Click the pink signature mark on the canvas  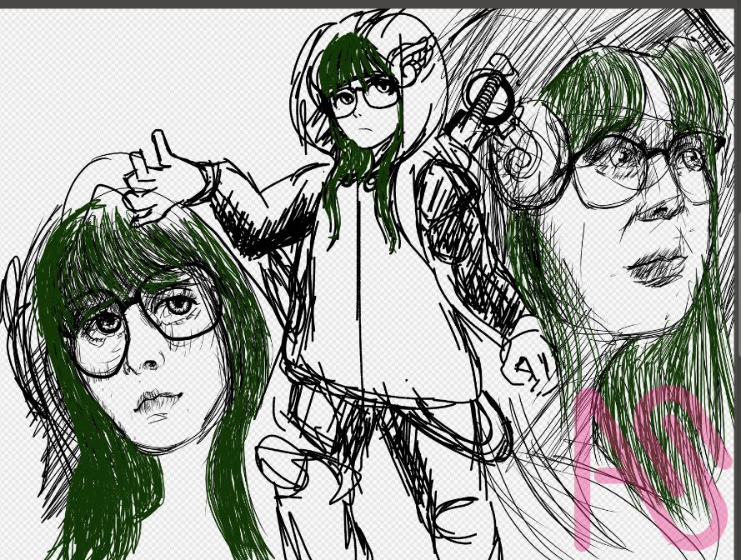click(648, 467)
